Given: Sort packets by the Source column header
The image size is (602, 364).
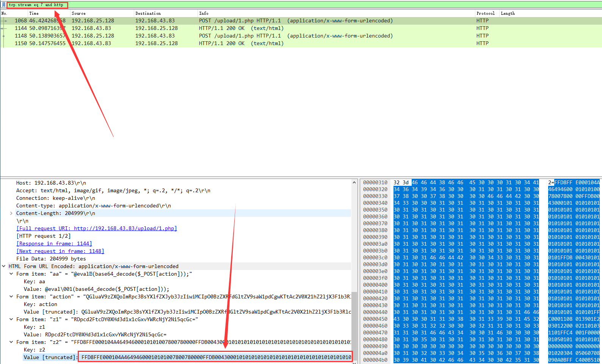Looking at the screenshot, I should click(79, 13).
